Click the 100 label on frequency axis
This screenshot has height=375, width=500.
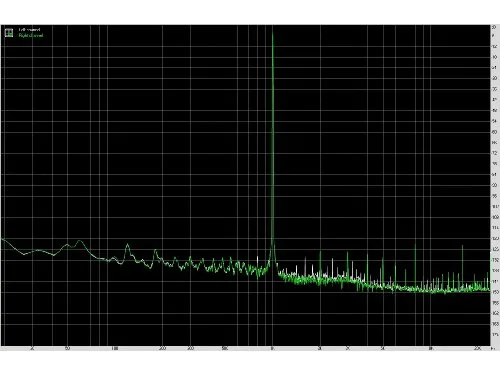pyautogui.click(x=115, y=349)
